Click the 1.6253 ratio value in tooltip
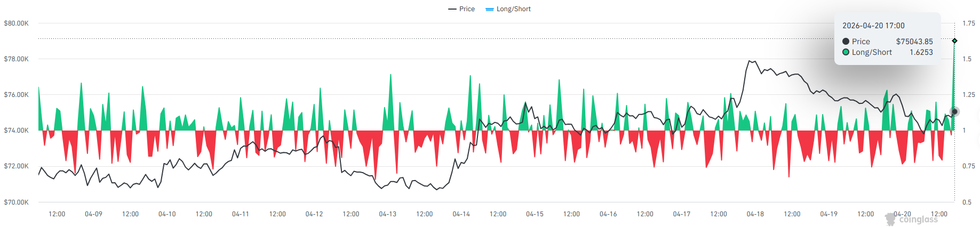The height and width of the screenshot is (228, 980). [921, 52]
